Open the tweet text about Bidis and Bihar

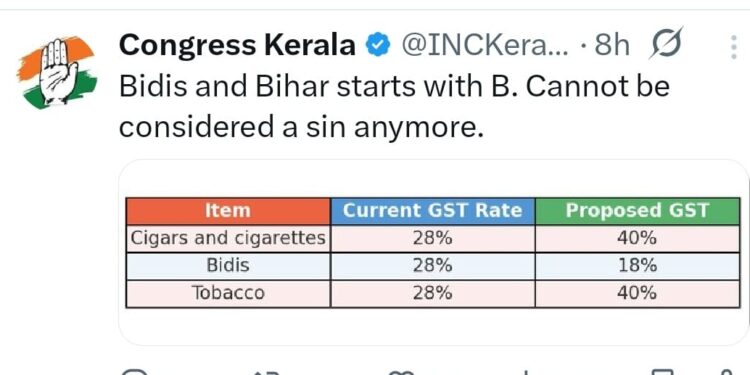[x=394, y=107]
